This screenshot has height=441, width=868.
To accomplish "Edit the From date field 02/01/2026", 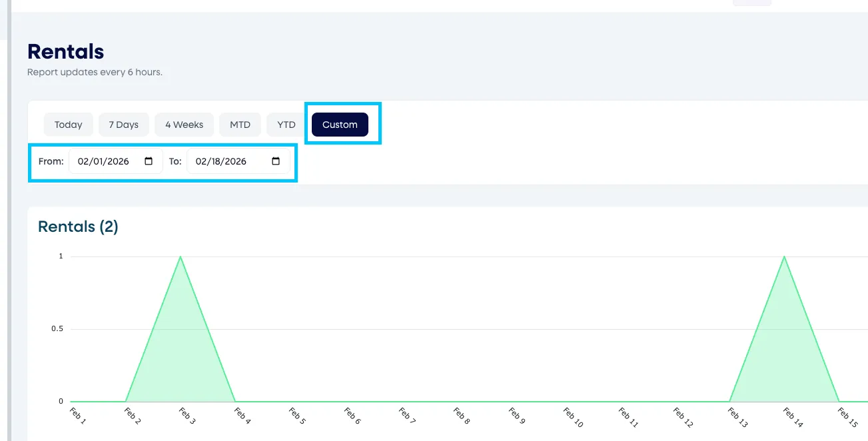I will tap(116, 161).
